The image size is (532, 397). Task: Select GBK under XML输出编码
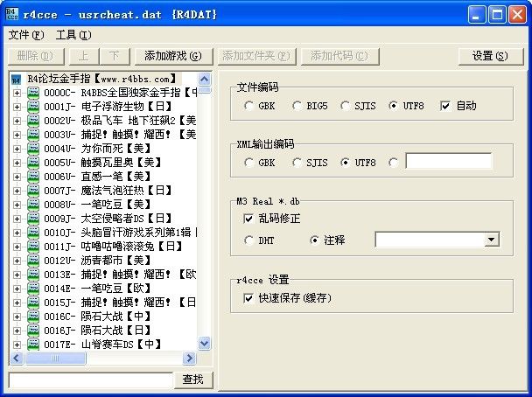pos(248,163)
